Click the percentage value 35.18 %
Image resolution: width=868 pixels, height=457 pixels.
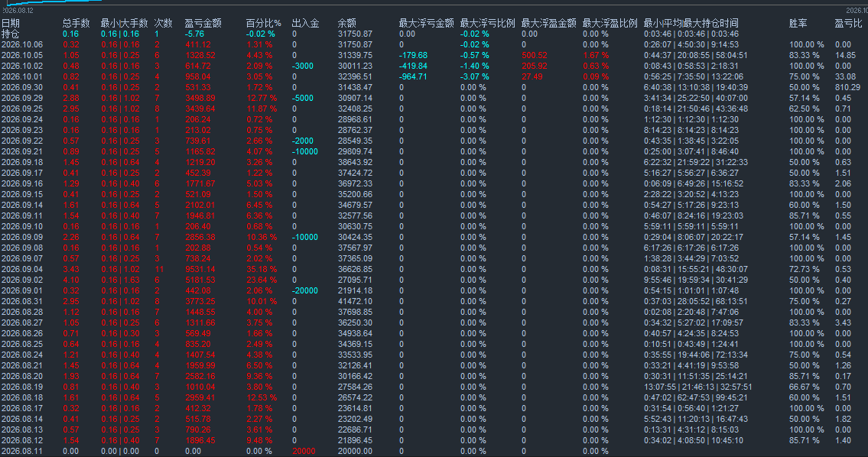click(262, 270)
